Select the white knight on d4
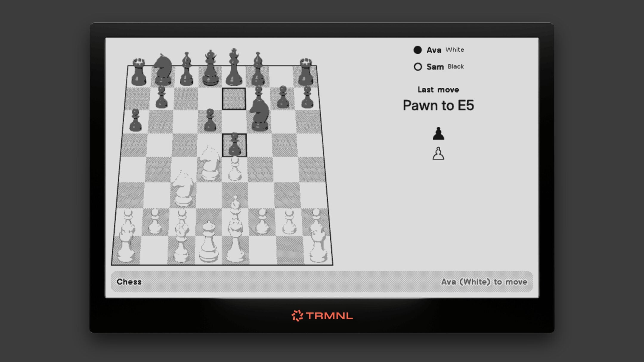Viewport: 644px width, 362px height. [x=210, y=163]
